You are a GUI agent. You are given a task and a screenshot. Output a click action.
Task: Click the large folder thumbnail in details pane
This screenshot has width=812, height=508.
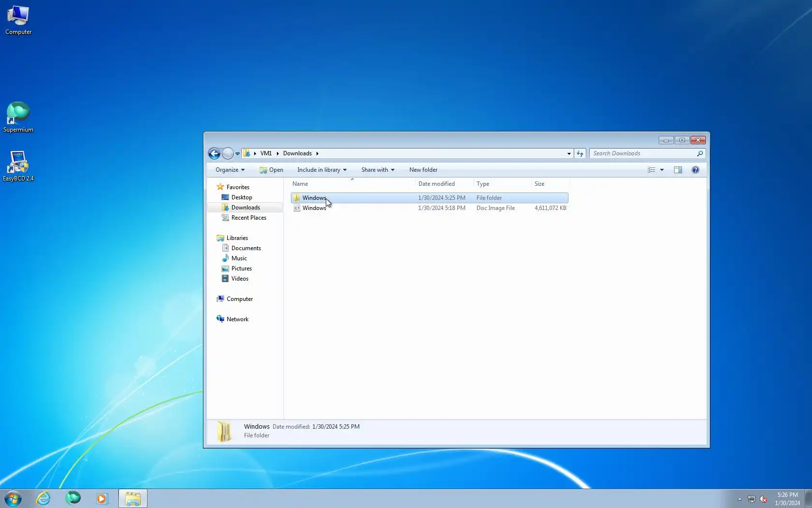224,431
